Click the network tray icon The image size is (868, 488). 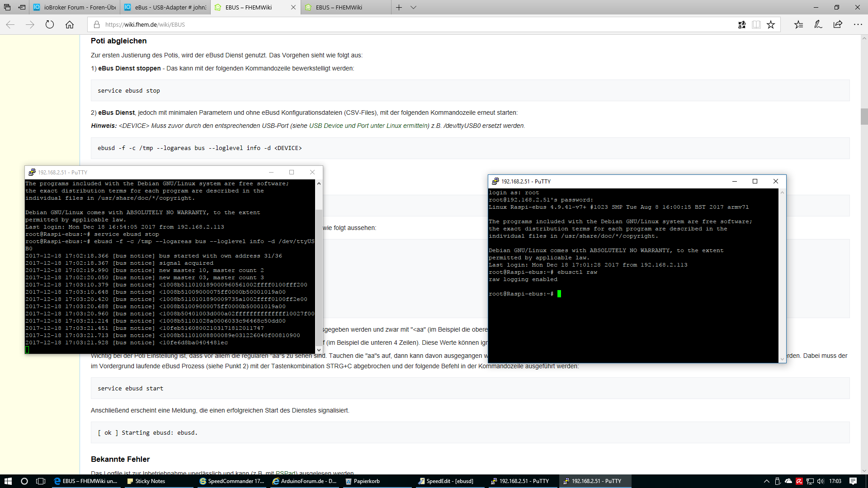(x=810, y=481)
